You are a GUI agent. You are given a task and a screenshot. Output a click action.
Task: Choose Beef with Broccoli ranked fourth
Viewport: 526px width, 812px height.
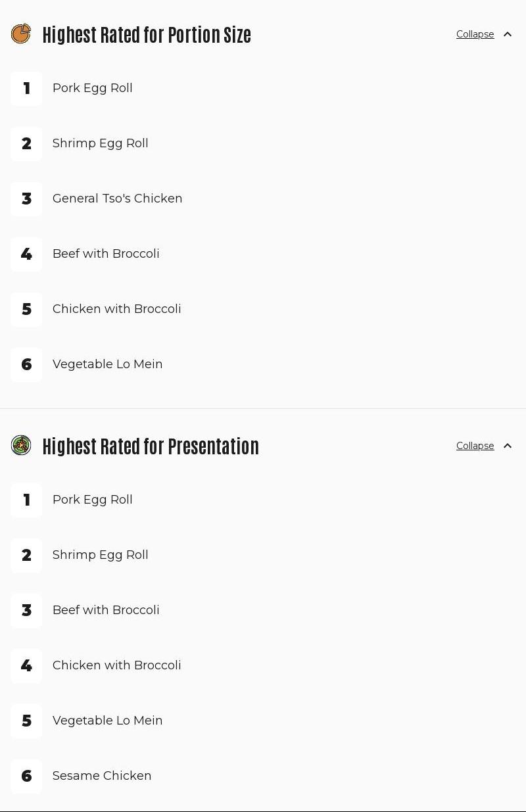point(106,254)
